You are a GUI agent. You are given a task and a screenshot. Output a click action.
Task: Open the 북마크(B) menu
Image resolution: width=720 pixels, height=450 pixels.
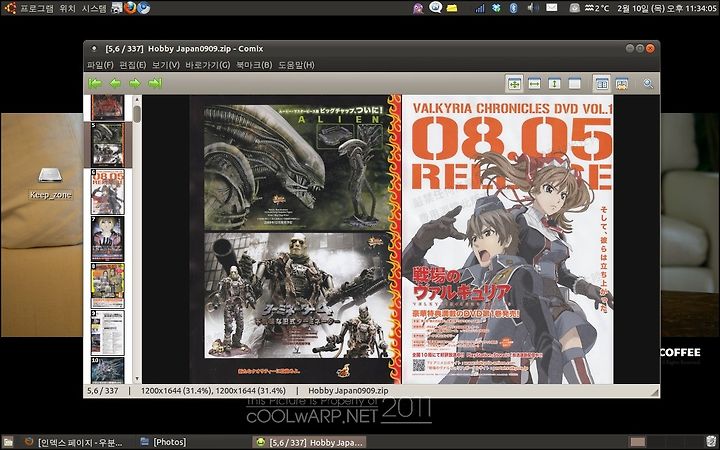pos(254,65)
